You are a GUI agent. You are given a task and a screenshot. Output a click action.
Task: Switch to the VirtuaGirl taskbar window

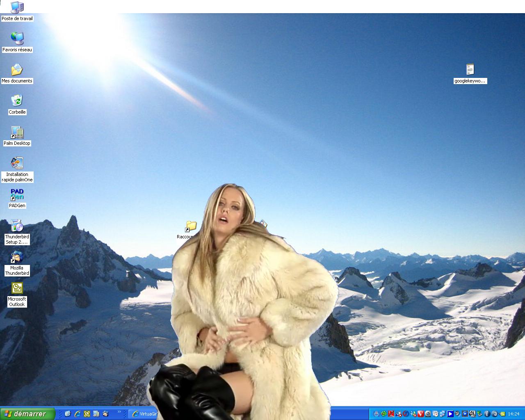tap(144, 414)
